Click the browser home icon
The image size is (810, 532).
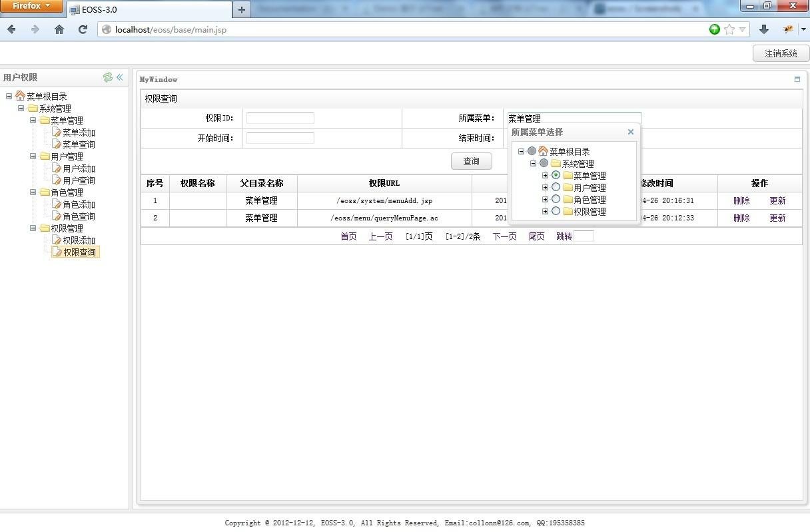(59, 29)
